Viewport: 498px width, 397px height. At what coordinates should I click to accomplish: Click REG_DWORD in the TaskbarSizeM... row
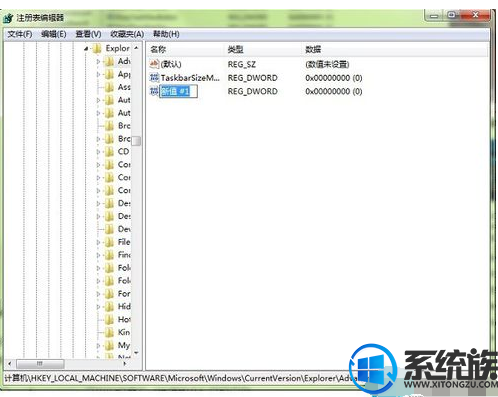point(253,78)
